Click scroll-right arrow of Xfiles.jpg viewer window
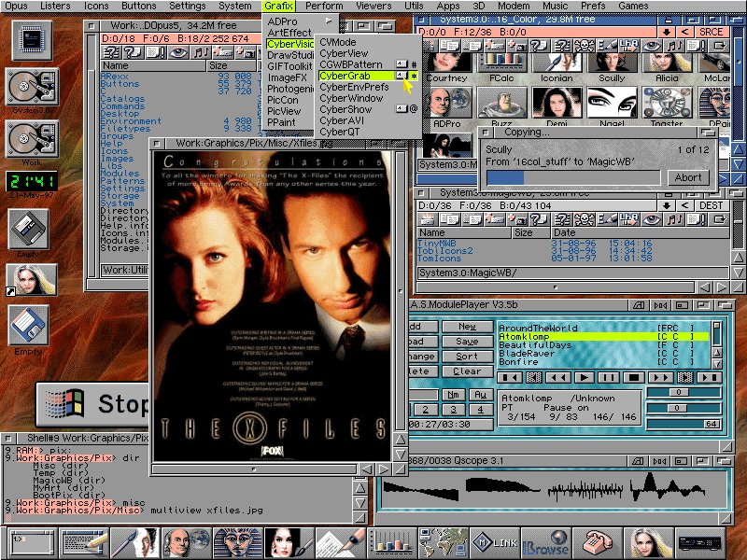The width and height of the screenshot is (747, 560). click(x=383, y=469)
